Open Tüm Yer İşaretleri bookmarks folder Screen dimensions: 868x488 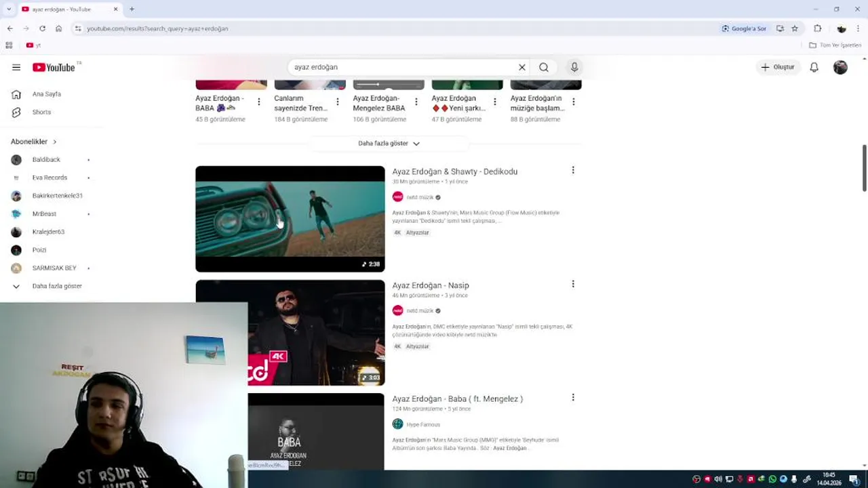[x=835, y=45]
